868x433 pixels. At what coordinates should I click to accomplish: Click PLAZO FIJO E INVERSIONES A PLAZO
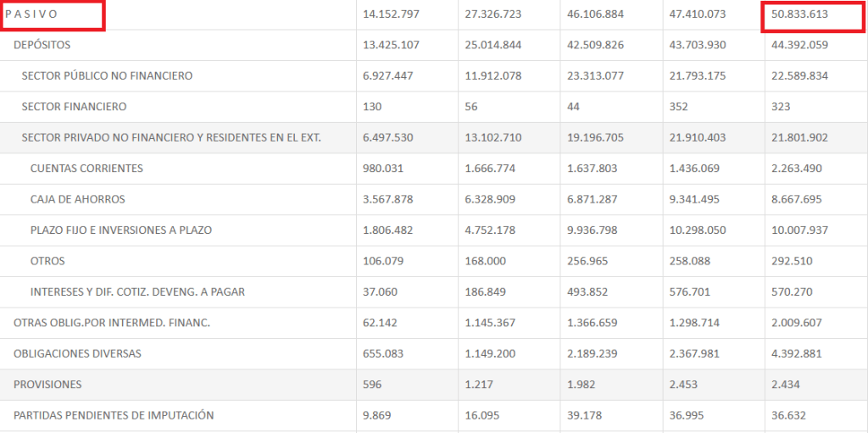click(x=120, y=230)
